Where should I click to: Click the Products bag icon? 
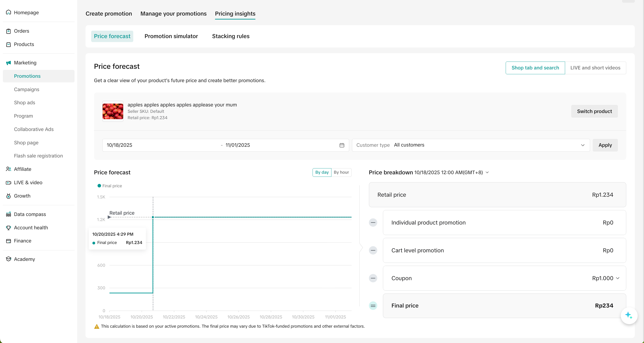tap(9, 44)
